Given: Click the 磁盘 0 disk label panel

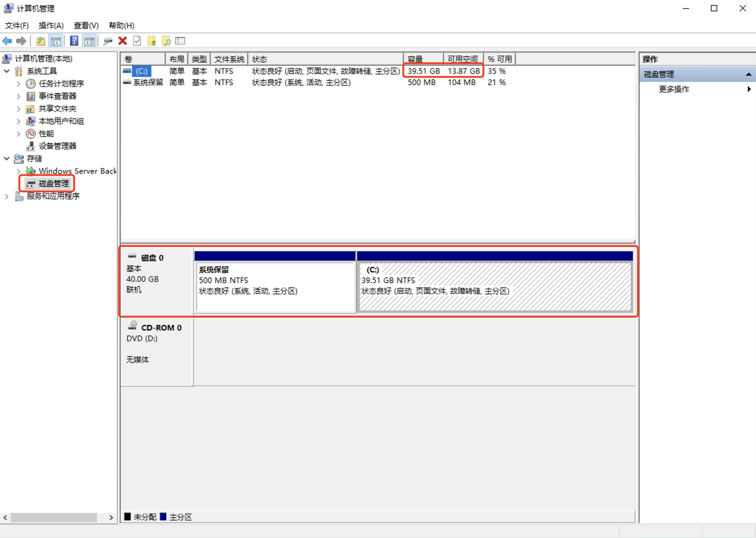Looking at the screenshot, I should tap(156, 281).
